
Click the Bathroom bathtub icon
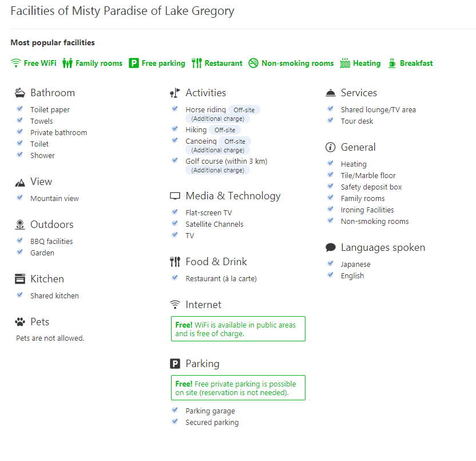[20, 93]
